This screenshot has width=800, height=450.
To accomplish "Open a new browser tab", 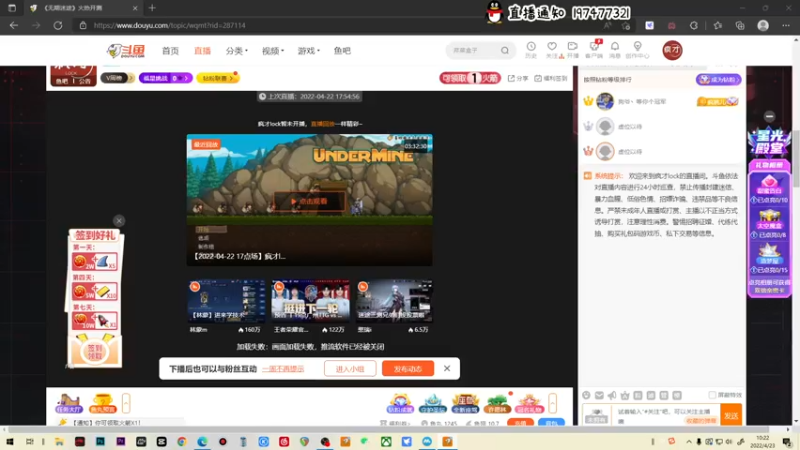I will point(152,8).
